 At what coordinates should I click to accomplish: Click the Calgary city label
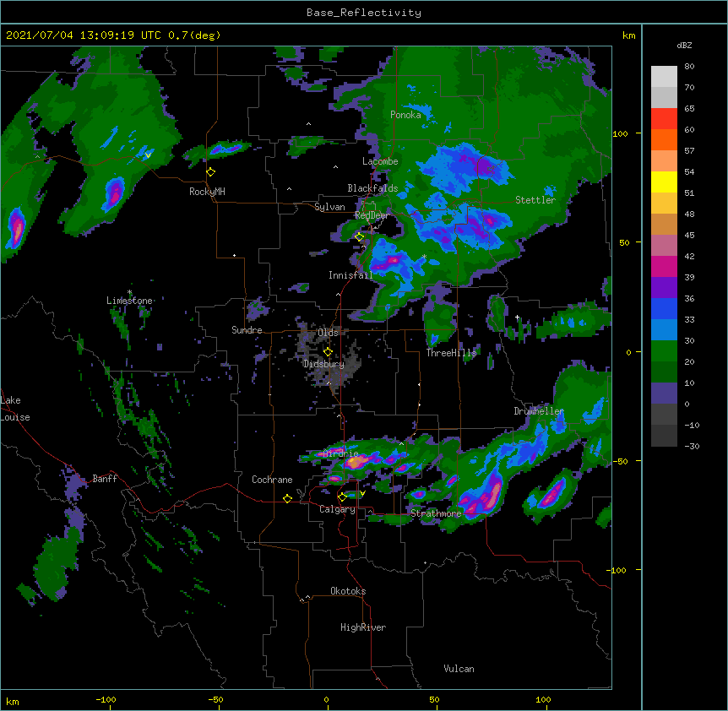tap(337, 509)
